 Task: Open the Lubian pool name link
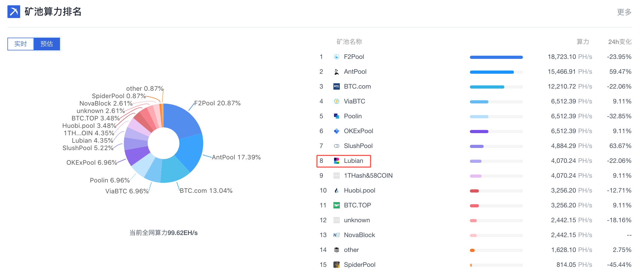click(353, 161)
